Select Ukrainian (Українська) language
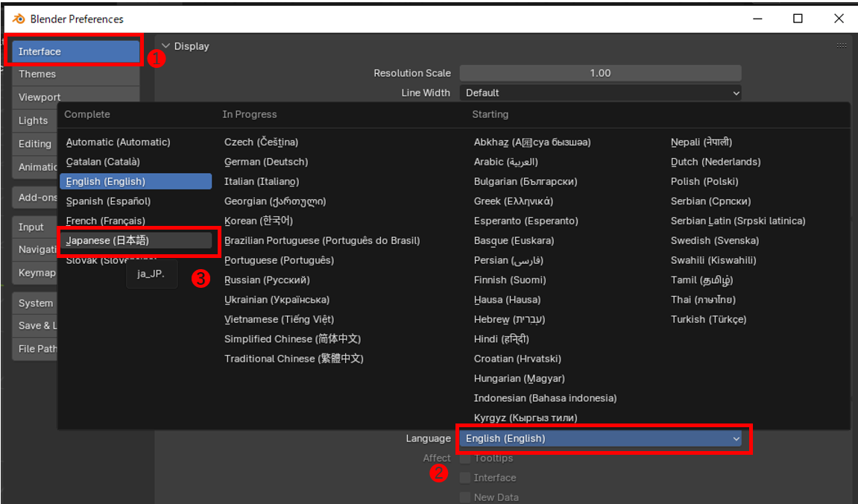The image size is (858, 504). point(277,299)
